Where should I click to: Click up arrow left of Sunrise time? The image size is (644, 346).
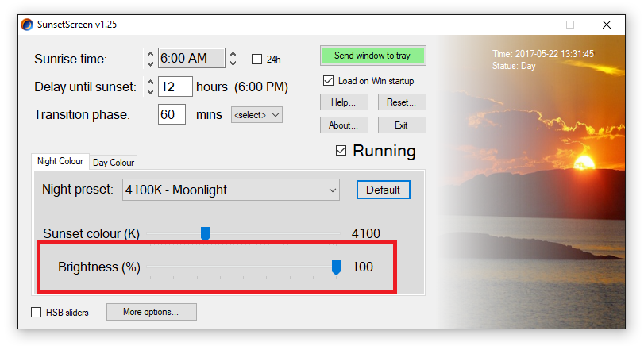[150, 54]
